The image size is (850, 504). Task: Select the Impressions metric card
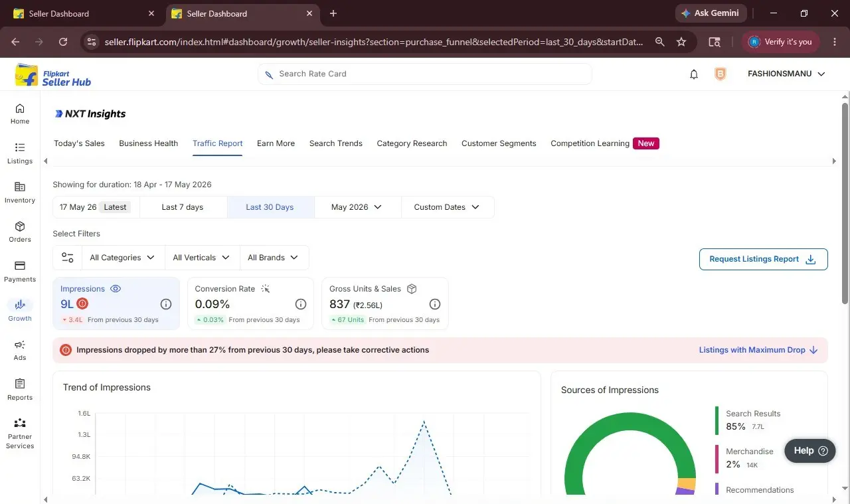click(116, 303)
